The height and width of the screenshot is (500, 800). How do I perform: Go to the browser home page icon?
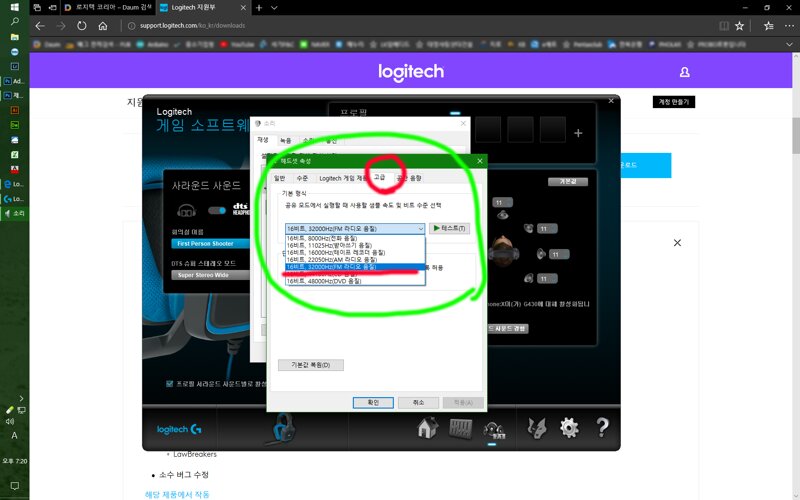coord(103,26)
